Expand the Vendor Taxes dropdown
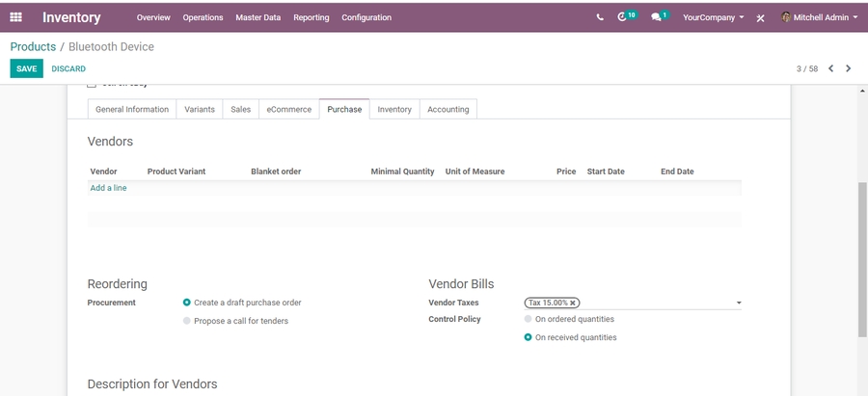This screenshot has height=396, width=868. click(x=739, y=303)
